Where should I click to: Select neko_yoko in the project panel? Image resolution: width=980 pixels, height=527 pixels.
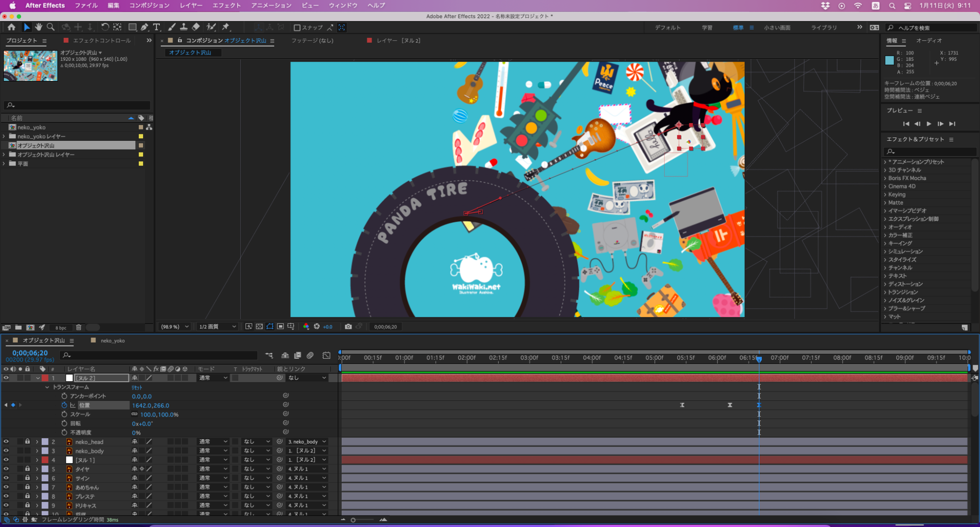tap(31, 127)
